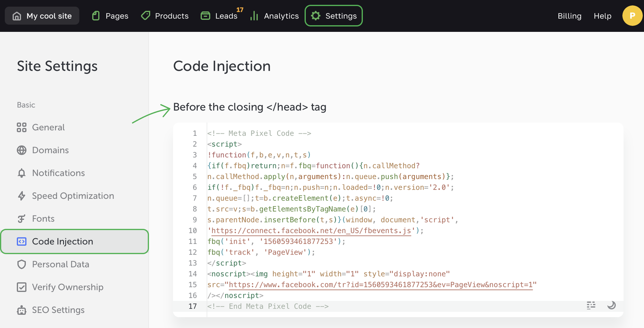Click the Analytics bar chart icon
This screenshot has width=644, height=328.
(254, 16)
